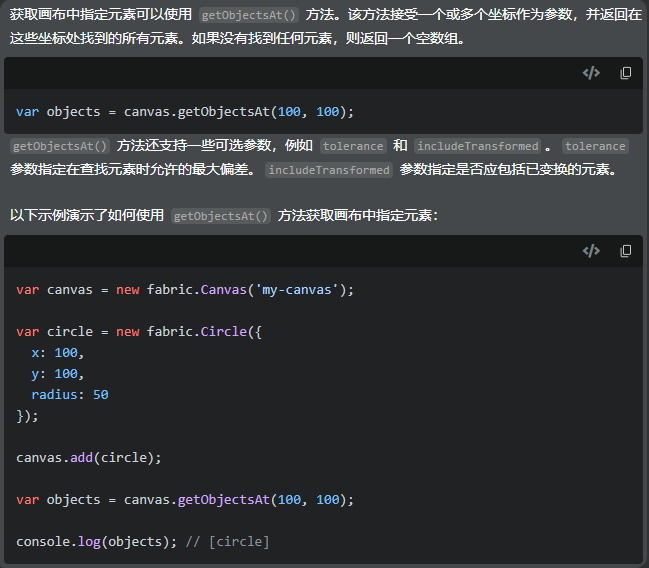Click the 'var circle = new fabric.Circle({' line
The image size is (649, 568).
point(139,331)
